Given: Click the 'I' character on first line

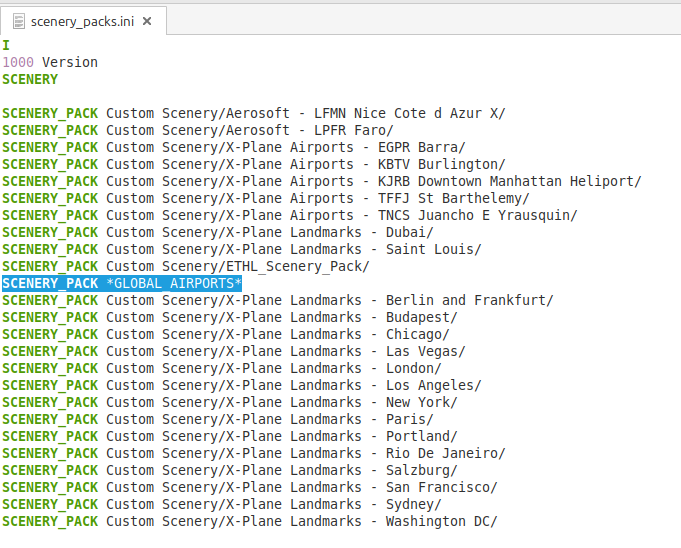Looking at the screenshot, I should tap(6, 45).
